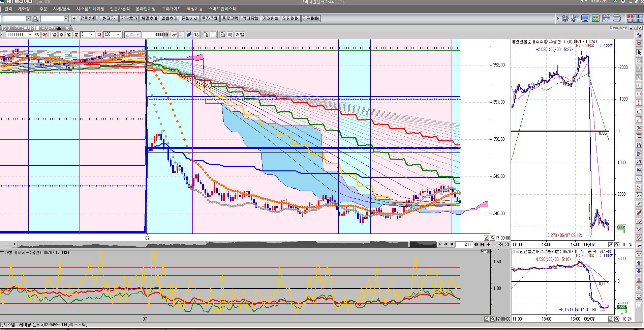Click the camera screenshot capture icon
This screenshot has width=644, height=330.
coord(606,19)
